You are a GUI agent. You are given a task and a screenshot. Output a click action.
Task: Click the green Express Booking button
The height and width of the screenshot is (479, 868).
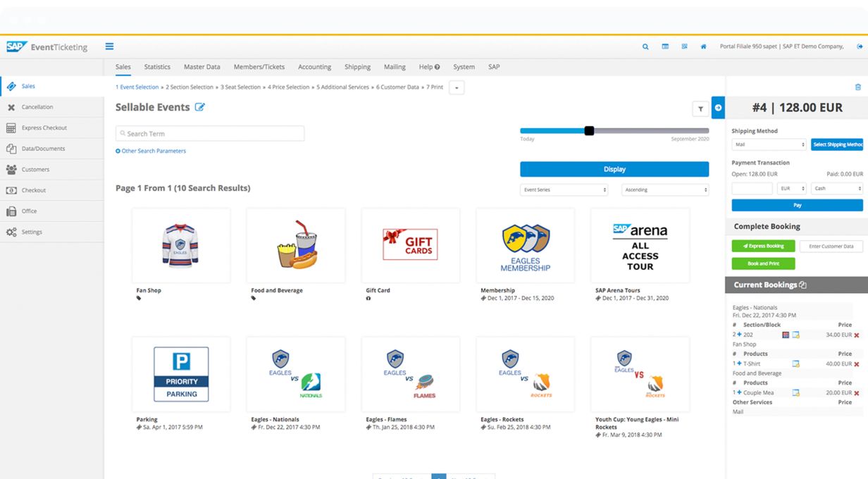[763, 247]
